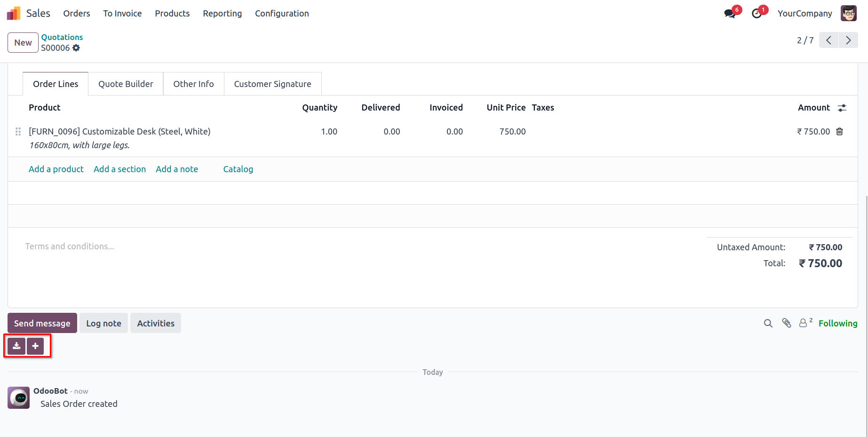Expand the Reporting menu
868x437 pixels.
(x=222, y=14)
